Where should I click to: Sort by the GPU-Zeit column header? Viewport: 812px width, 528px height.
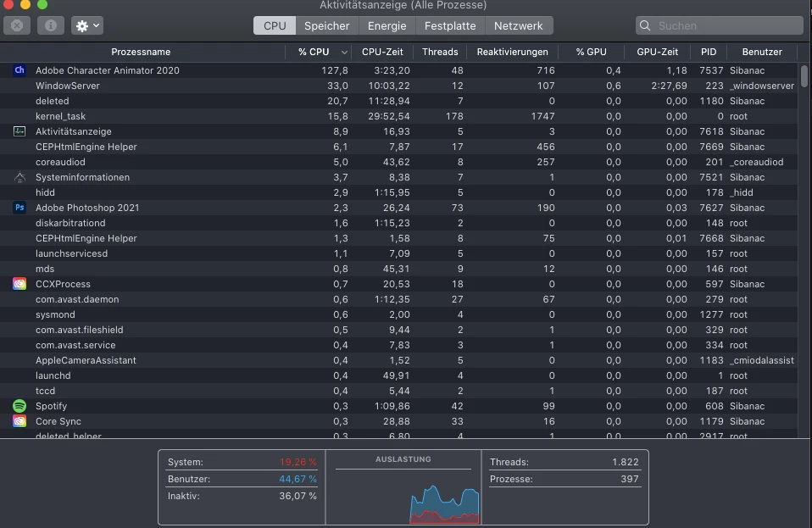(x=657, y=52)
